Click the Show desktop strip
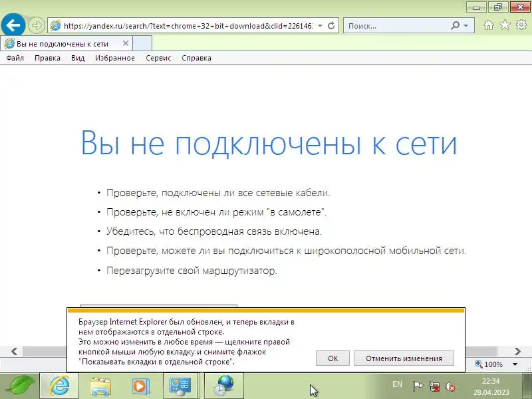The width and height of the screenshot is (532, 399). tap(527, 386)
